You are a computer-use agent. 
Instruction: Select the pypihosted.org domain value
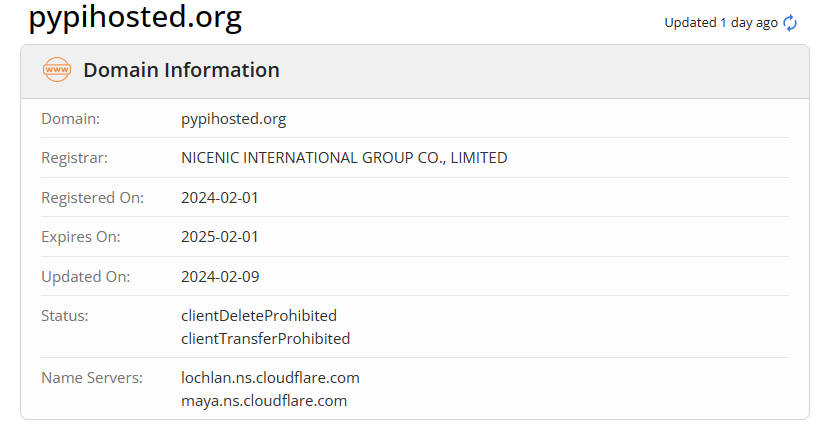(x=233, y=119)
